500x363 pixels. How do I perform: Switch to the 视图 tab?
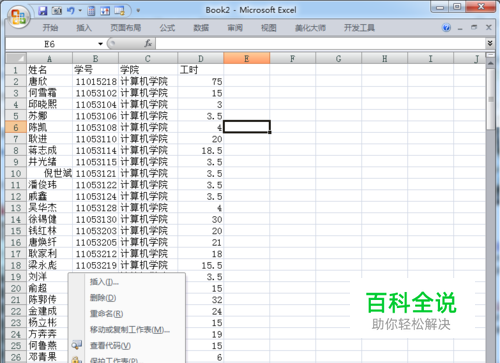pos(269,28)
